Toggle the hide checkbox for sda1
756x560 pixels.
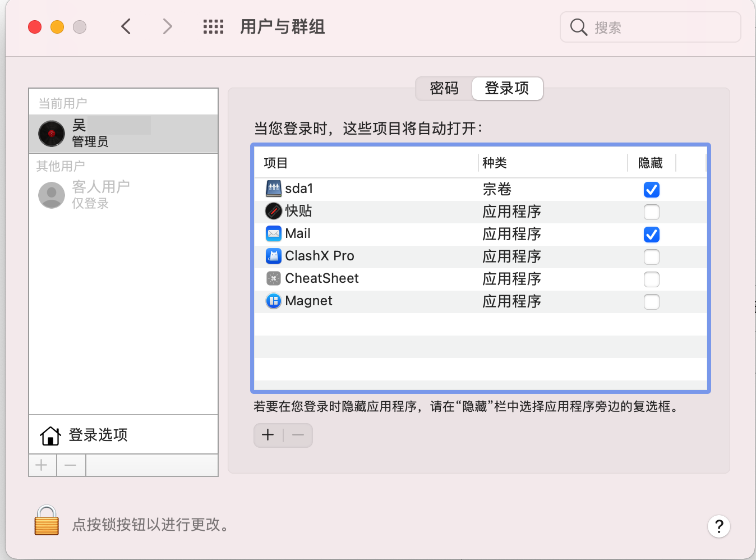pyautogui.click(x=652, y=190)
